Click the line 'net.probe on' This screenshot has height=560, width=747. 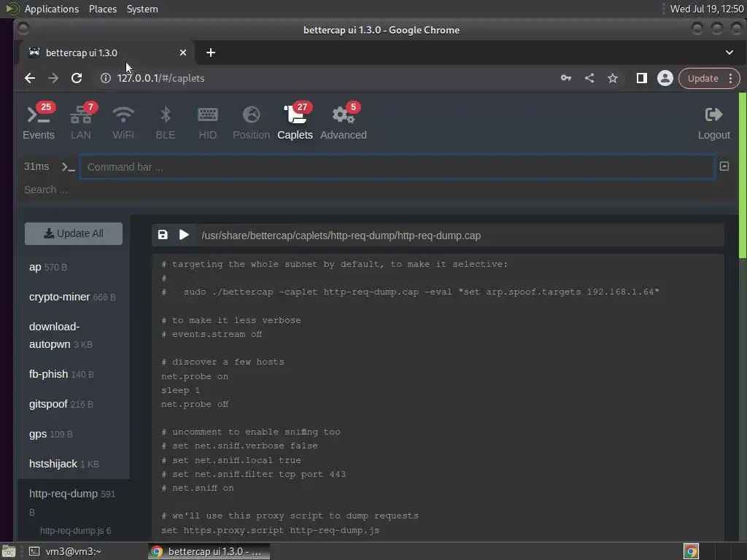point(194,376)
